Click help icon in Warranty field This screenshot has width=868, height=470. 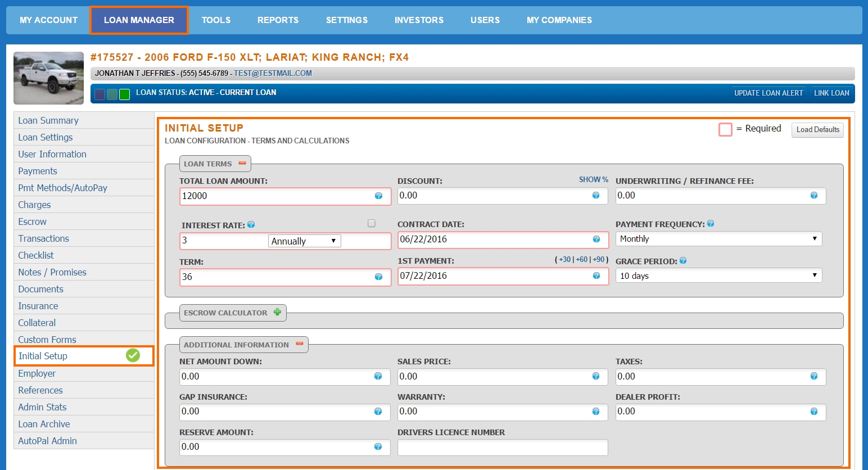(x=596, y=412)
